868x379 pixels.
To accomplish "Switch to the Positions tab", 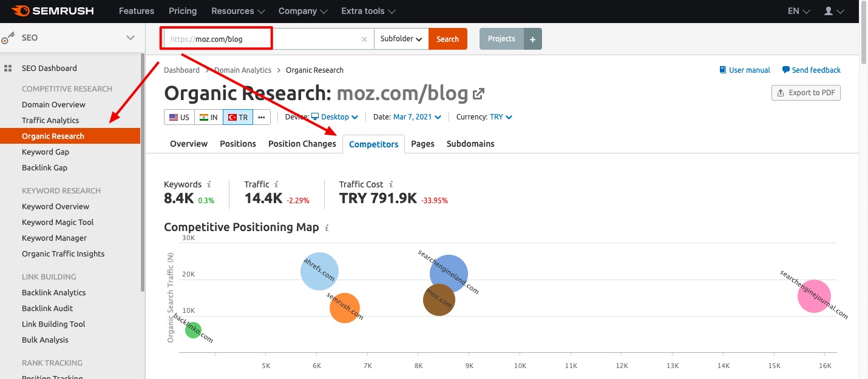I will (238, 144).
